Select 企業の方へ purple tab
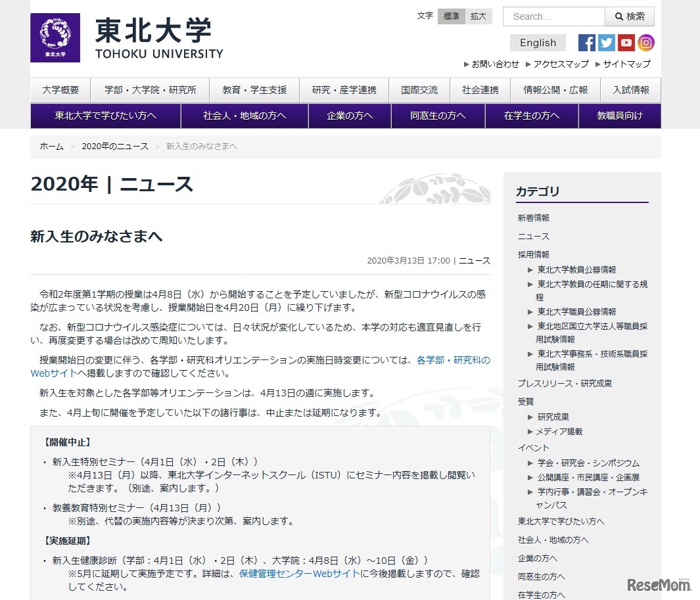This screenshot has height=600, width=700. (350, 116)
